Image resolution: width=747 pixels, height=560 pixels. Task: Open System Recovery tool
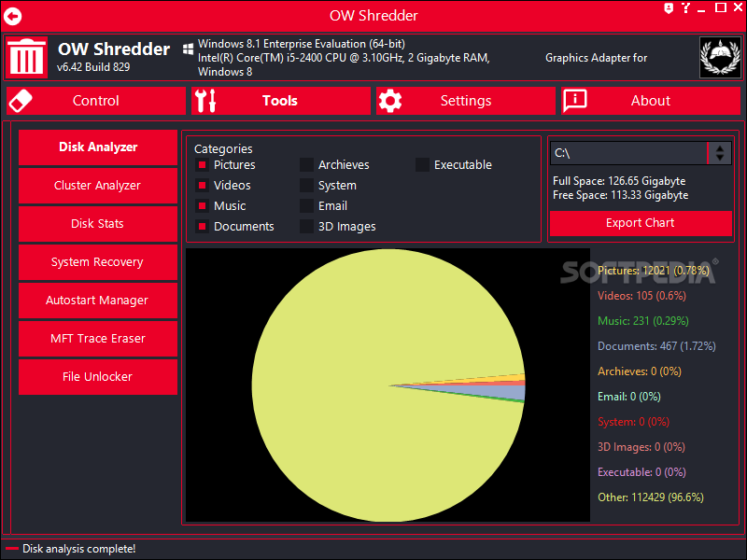tap(98, 262)
